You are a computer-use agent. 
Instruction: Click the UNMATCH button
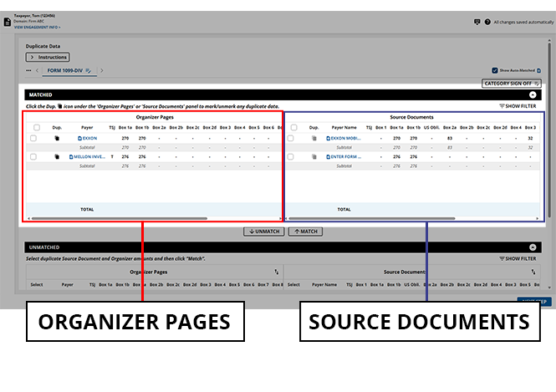[x=264, y=232]
